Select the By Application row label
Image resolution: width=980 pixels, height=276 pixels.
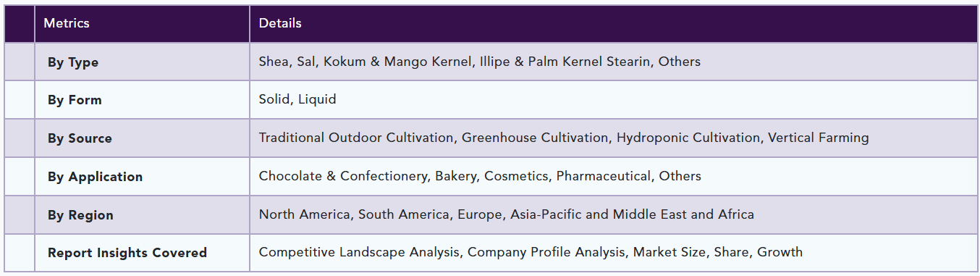95,177
